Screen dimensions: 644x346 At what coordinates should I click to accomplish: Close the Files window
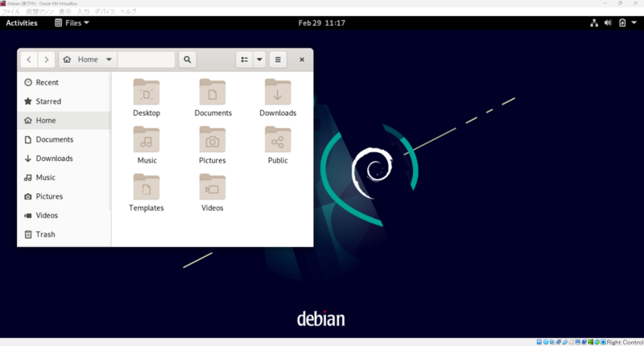pyautogui.click(x=302, y=60)
